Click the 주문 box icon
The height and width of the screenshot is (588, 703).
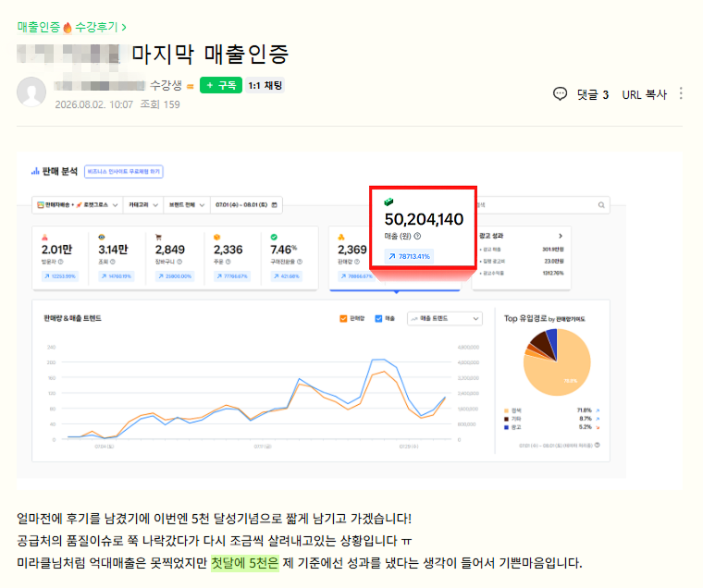tap(216, 237)
